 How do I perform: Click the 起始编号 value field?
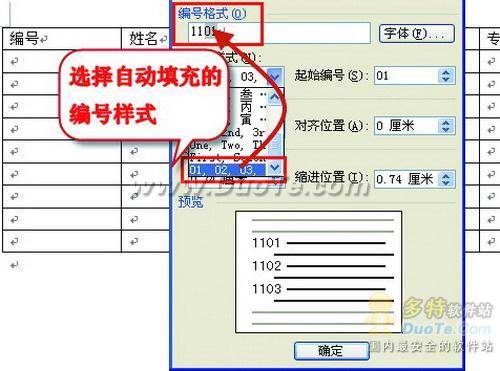pos(407,76)
